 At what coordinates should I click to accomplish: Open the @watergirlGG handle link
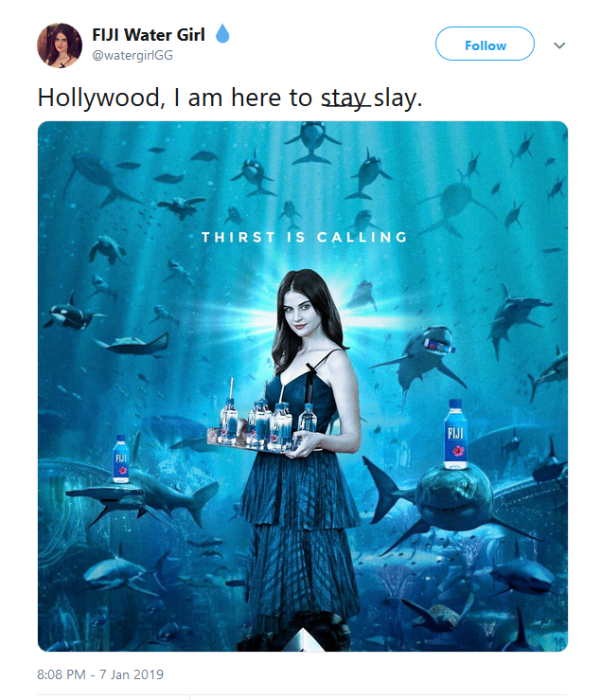pos(133,55)
